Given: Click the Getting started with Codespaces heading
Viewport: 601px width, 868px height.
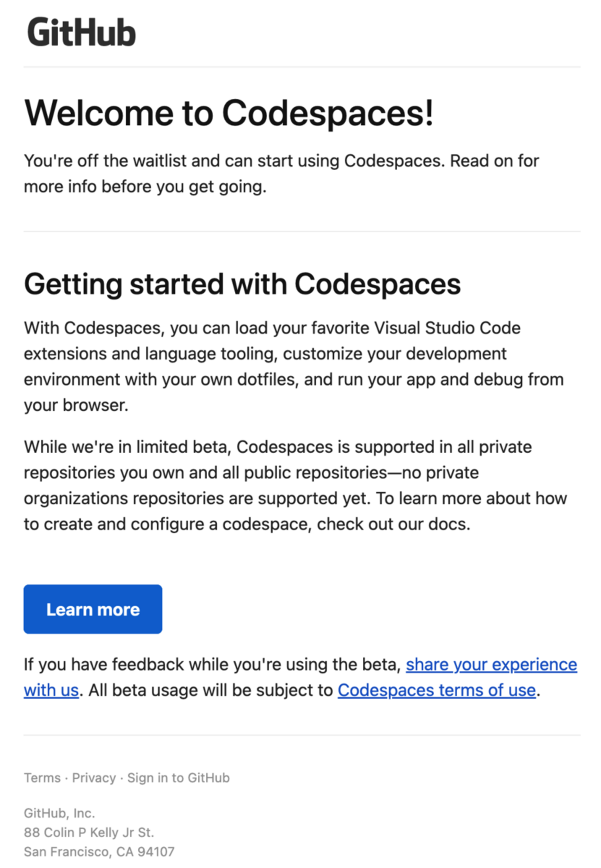Looking at the screenshot, I should [242, 283].
